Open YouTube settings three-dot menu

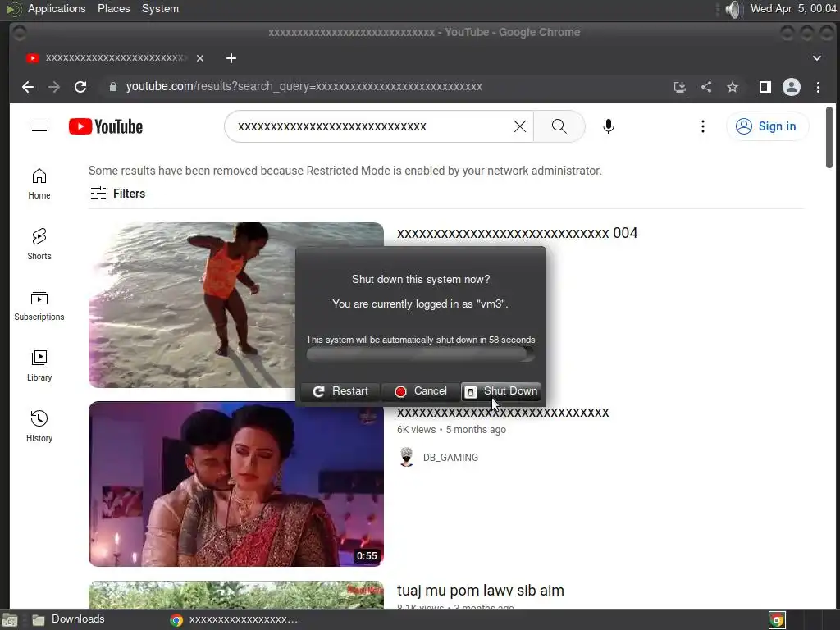click(x=703, y=126)
